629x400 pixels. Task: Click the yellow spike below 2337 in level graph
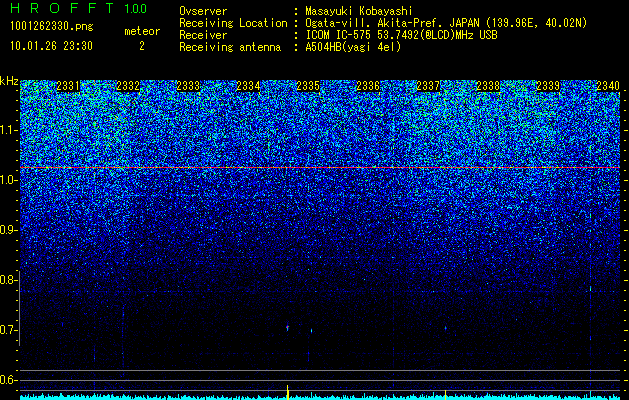(445, 394)
